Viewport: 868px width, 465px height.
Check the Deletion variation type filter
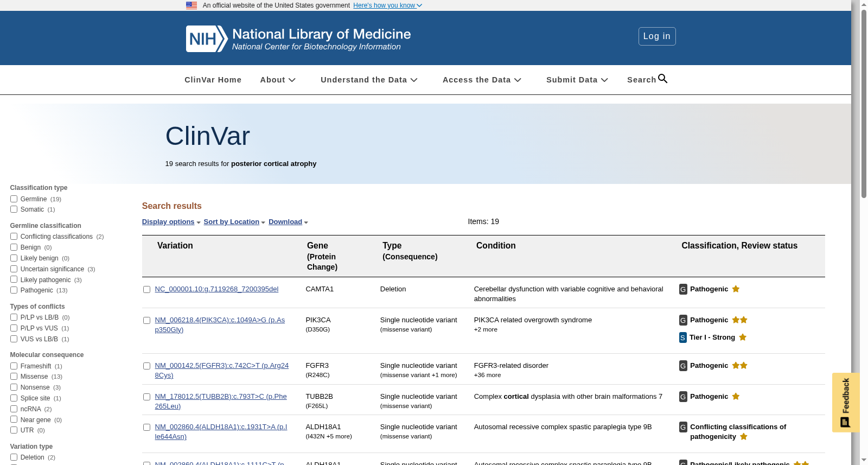[x=14, y=457]
